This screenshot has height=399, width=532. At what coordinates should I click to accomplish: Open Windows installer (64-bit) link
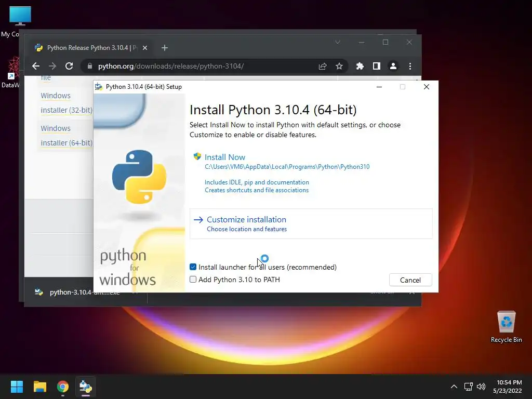[66, 136]
